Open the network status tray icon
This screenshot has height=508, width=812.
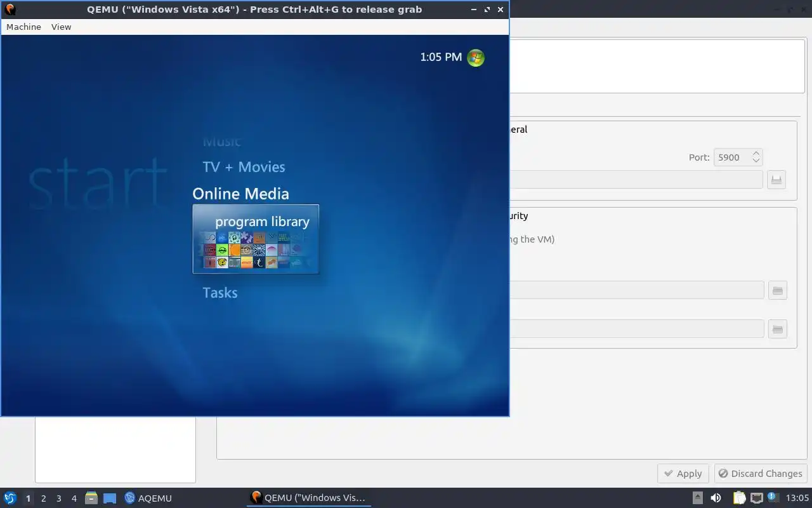(756, 498)
